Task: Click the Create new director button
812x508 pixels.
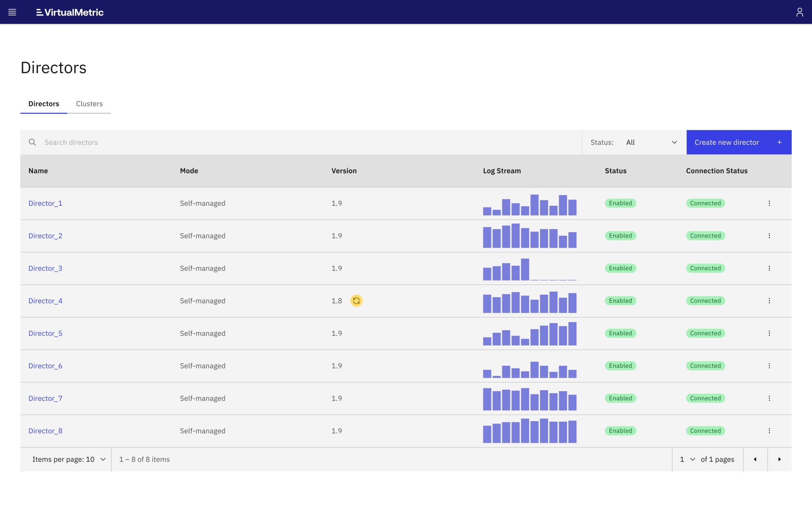Action: click(727, 142)
